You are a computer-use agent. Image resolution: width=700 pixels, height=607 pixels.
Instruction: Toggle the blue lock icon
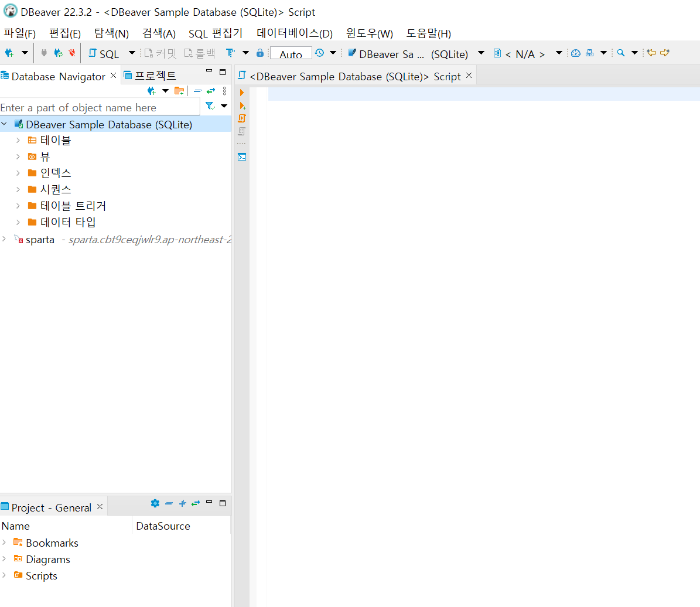tap(260, 53)
